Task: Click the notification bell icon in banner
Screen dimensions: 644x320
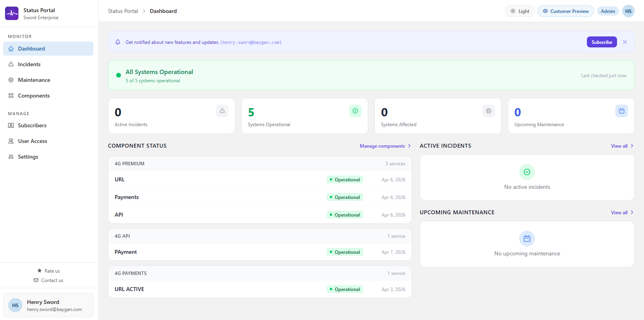Action: pos(118,42)
